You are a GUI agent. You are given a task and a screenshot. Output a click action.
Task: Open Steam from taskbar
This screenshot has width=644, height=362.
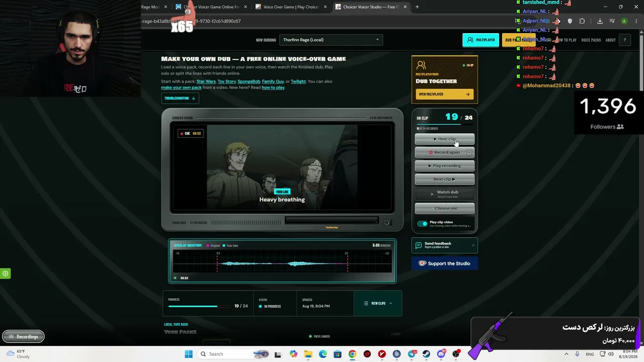tap(426, 354)
